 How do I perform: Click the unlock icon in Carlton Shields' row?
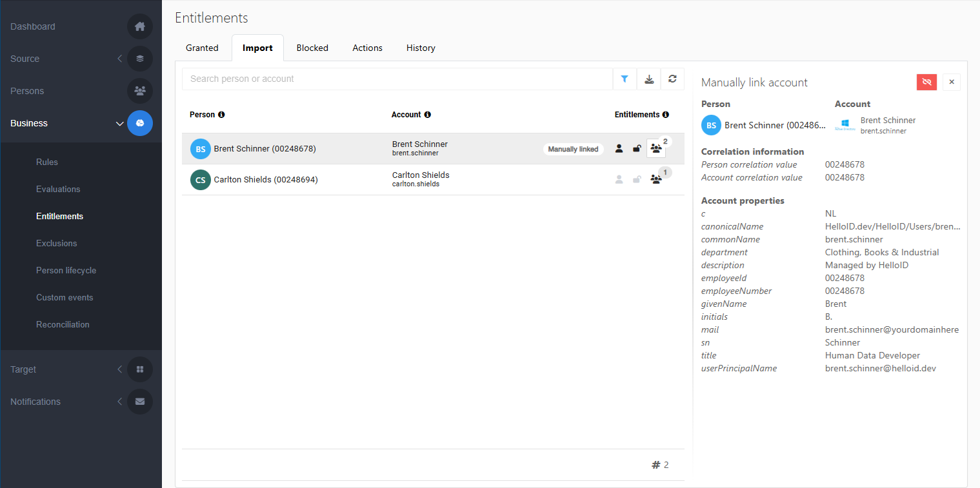pyautogui.click(x=637, y=180)
